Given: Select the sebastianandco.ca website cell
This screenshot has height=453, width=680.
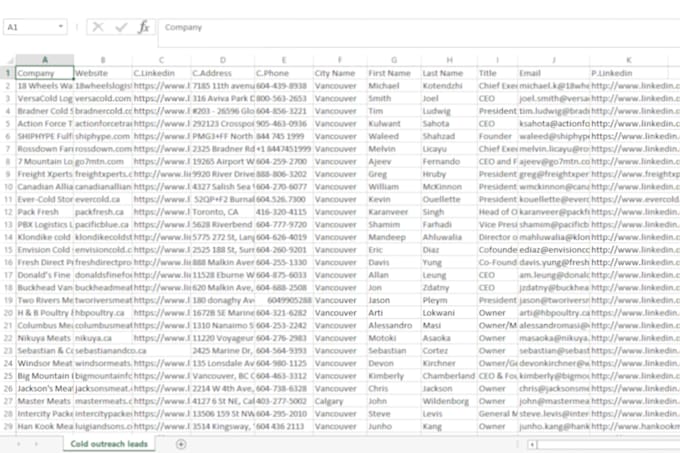Looking at the screenshot, I should 103,351.
